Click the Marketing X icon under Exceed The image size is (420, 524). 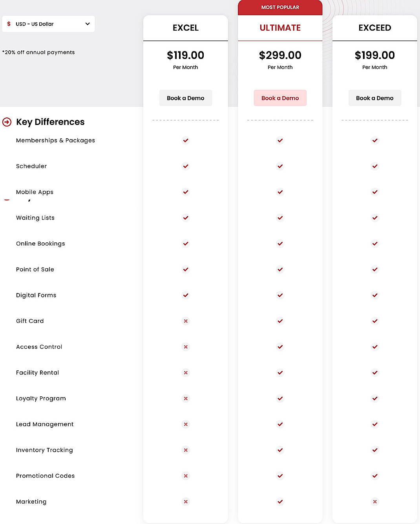click(375, 502)
